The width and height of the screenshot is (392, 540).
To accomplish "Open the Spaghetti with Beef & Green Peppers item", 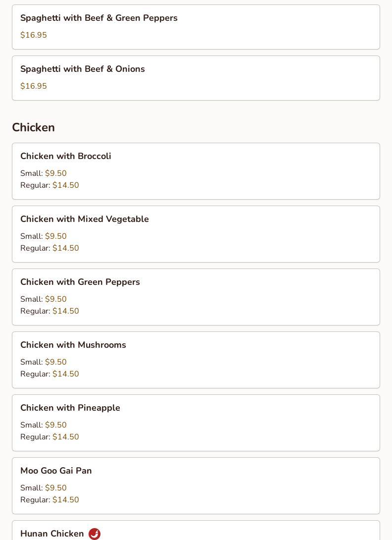I will [99, 18].
